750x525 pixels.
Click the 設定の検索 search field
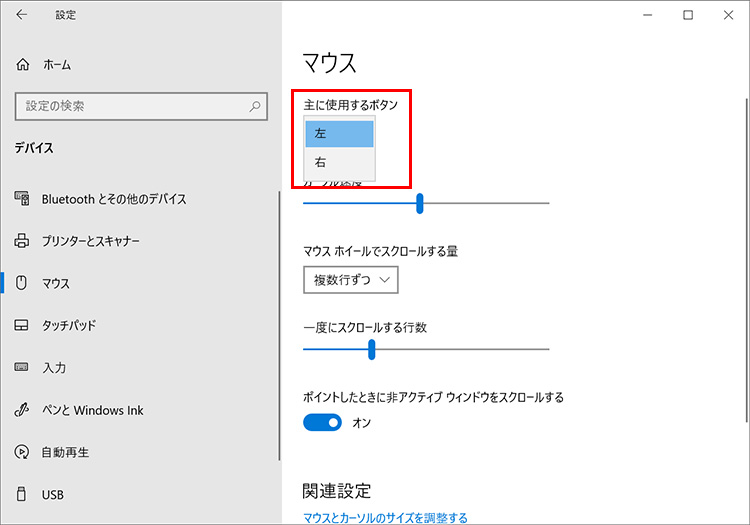(130, 106)
